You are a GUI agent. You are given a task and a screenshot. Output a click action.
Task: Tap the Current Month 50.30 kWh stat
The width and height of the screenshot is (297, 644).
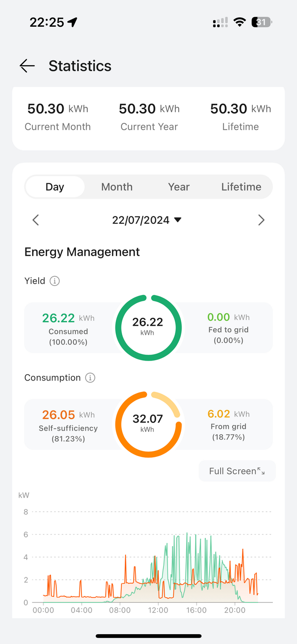[x=58, y=109]
